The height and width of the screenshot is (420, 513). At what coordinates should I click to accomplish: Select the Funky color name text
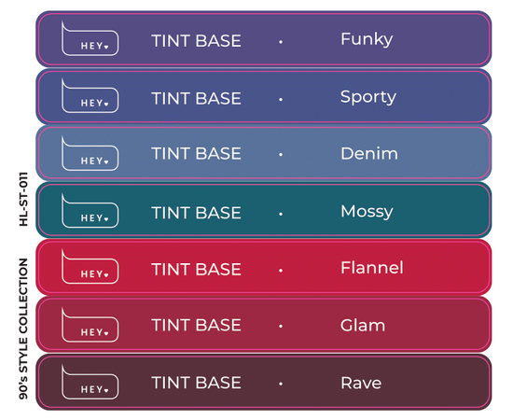[x=367, y=40]
